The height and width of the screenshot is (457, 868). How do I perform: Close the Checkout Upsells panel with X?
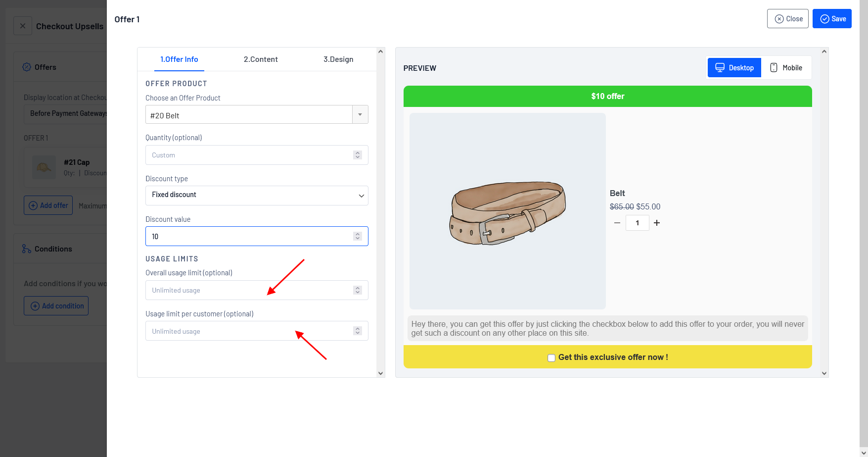click(23, 26)
